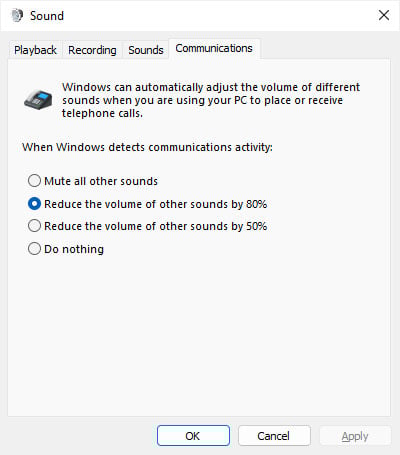Viewport: 400px width, 455px height.
Task: Click "Reduce the volume of other sounds by 50%" text
Action: point(156,226)
